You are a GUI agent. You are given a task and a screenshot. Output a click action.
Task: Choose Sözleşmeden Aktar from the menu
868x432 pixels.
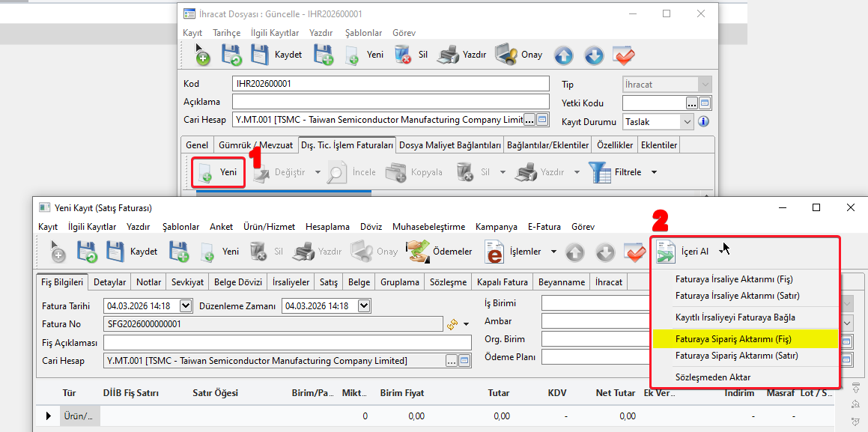[712, 377]
